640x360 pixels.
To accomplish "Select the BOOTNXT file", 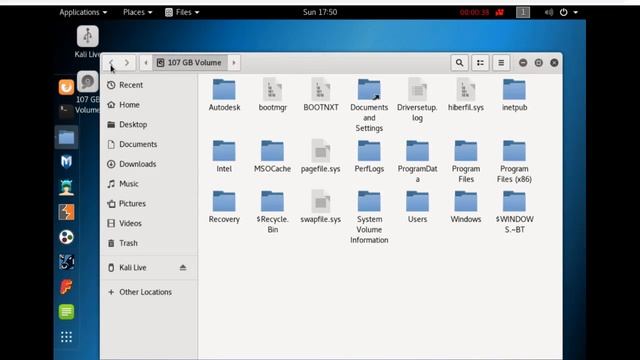I will tap(321, 95).
